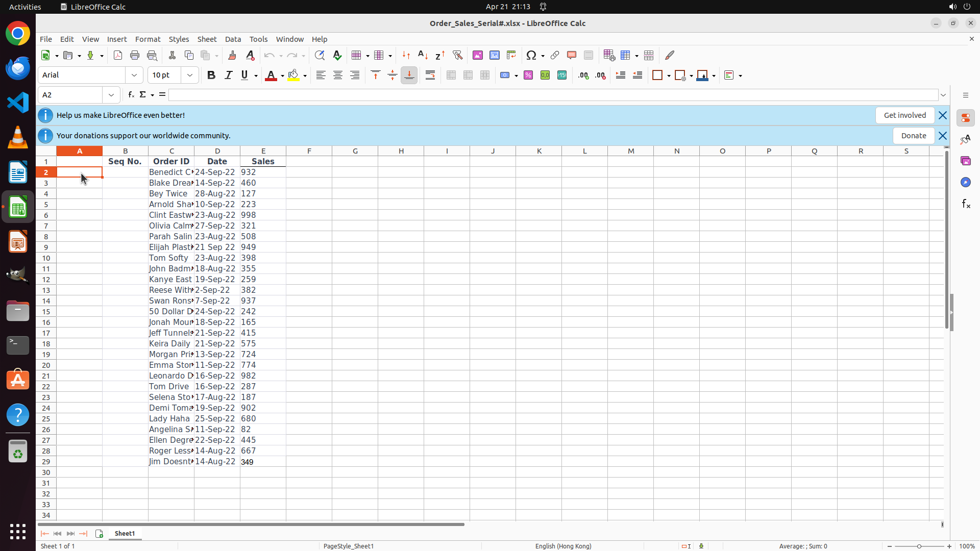Screen dimensions: 980x551
Task: Toggle Wrap Text option
Action: tap(430, 76)
